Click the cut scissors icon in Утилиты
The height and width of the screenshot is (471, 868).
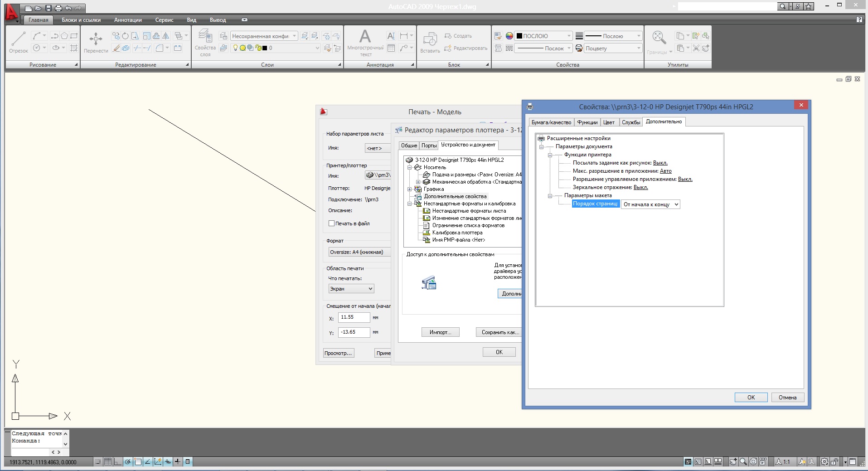696,48
